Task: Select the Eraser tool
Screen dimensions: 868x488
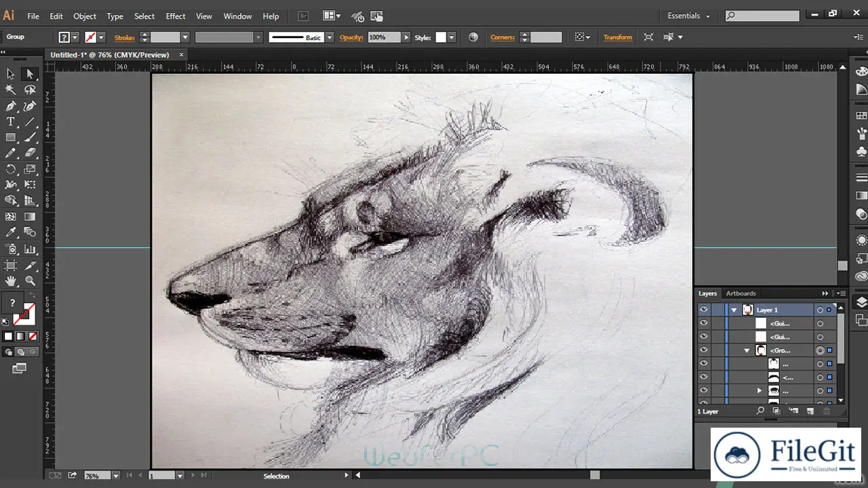Action: 29,154
